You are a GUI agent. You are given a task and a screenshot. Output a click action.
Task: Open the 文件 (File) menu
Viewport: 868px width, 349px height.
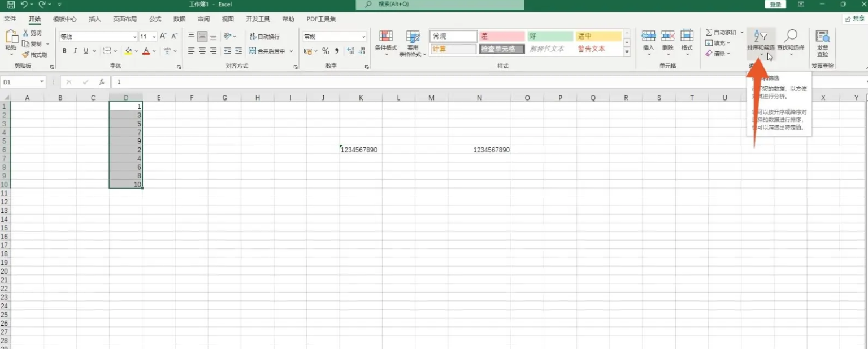pyautogui.click(x=10, y=19)
